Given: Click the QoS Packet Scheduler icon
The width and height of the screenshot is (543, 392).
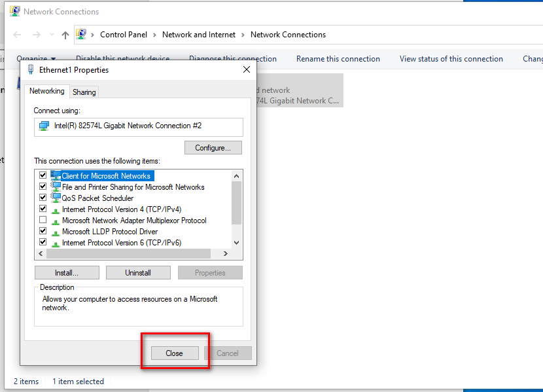Looking at the screenshot, I should 56,198.
